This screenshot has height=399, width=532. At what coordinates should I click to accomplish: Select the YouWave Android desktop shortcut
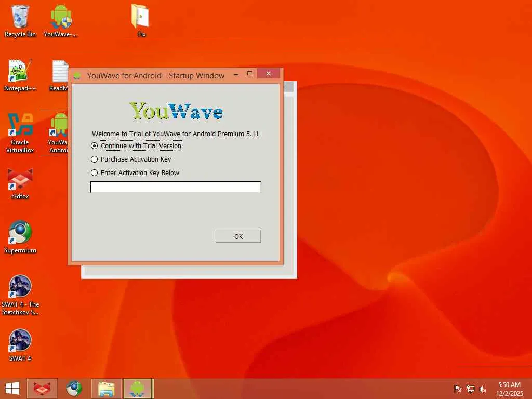[58, 133]
